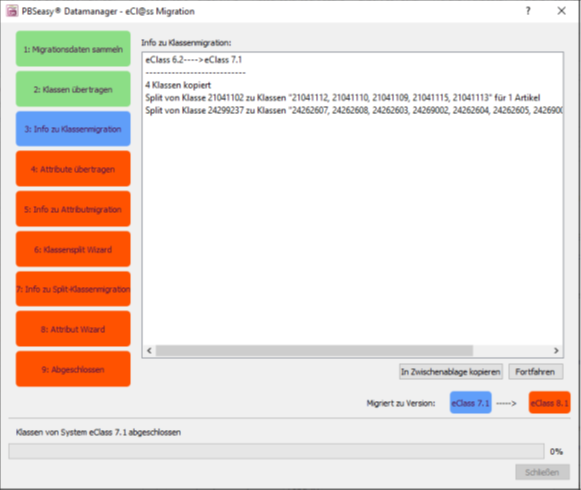The width and height of the screenshot is (581, 490).
Task: Open step 3: Info zu Klassenmigration
Action: pos(73,129)
